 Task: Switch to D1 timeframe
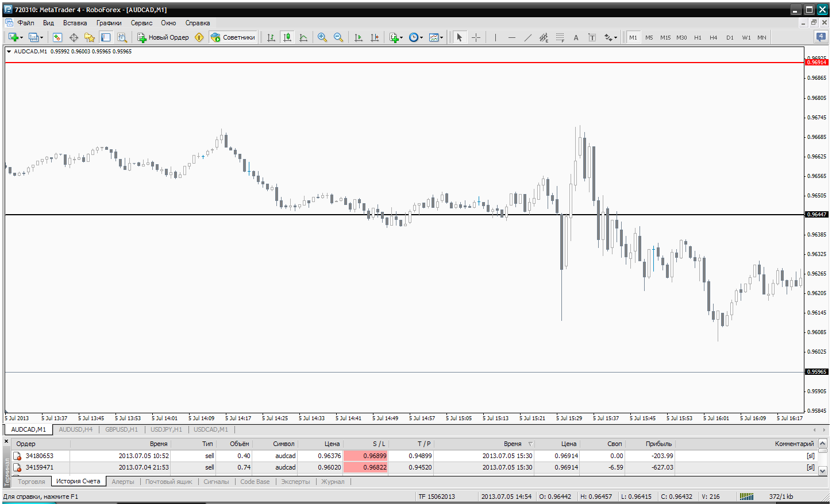(x=730, y=37)
